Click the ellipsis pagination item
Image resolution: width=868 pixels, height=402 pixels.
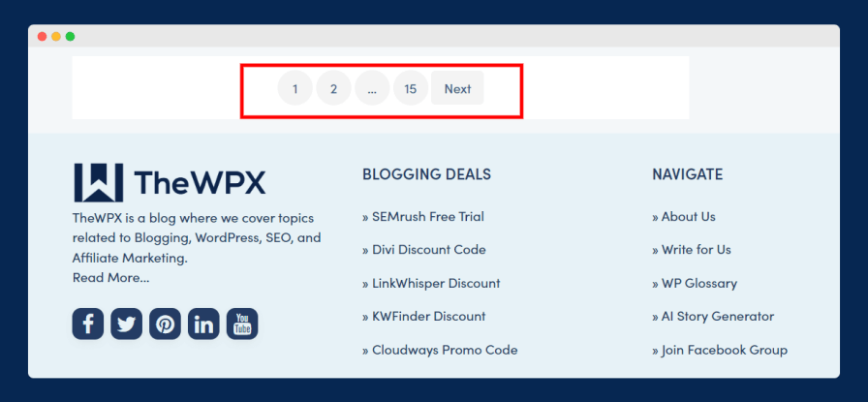372,87
